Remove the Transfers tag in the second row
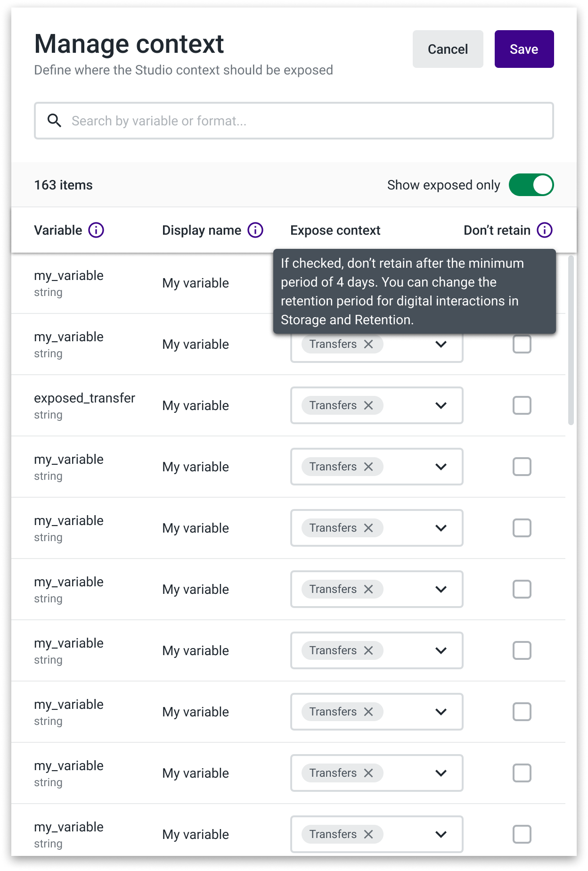 (x=368, y=344)
